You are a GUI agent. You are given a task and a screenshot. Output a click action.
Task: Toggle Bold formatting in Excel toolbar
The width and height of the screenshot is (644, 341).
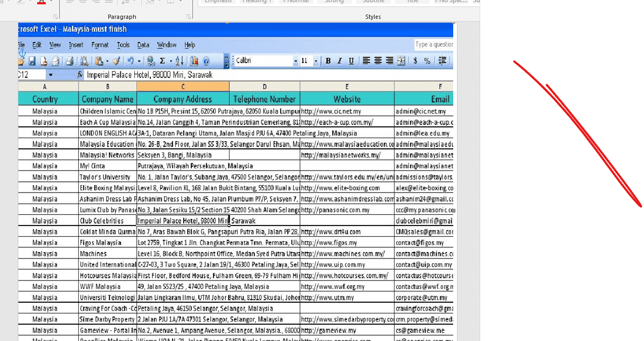tap(328, 61)
